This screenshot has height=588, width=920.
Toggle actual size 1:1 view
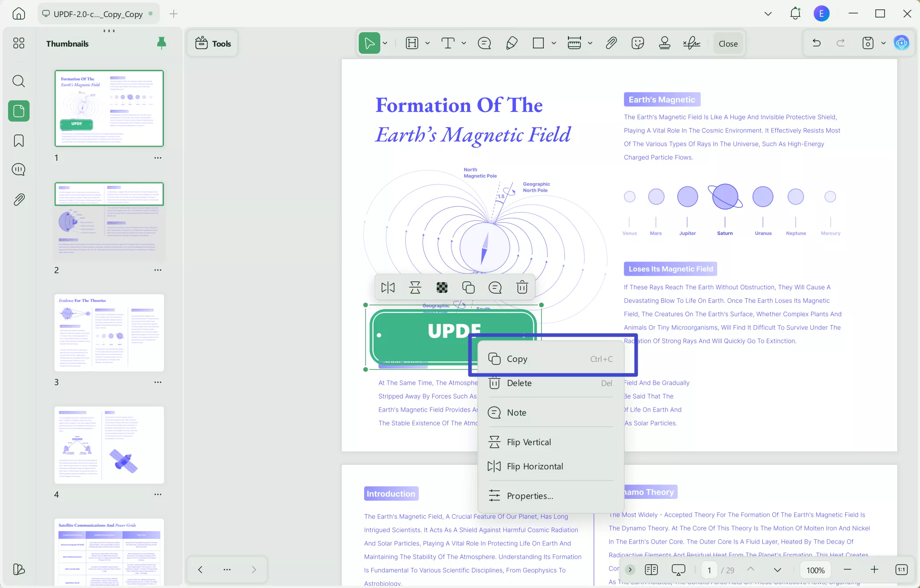(901, 570)
